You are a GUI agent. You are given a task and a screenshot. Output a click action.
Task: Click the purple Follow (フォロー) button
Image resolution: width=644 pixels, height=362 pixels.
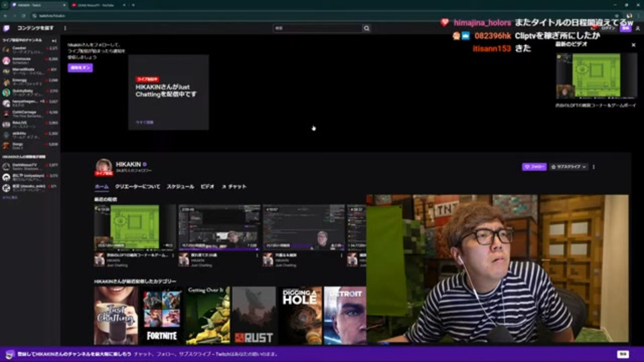tap(534, 167)
